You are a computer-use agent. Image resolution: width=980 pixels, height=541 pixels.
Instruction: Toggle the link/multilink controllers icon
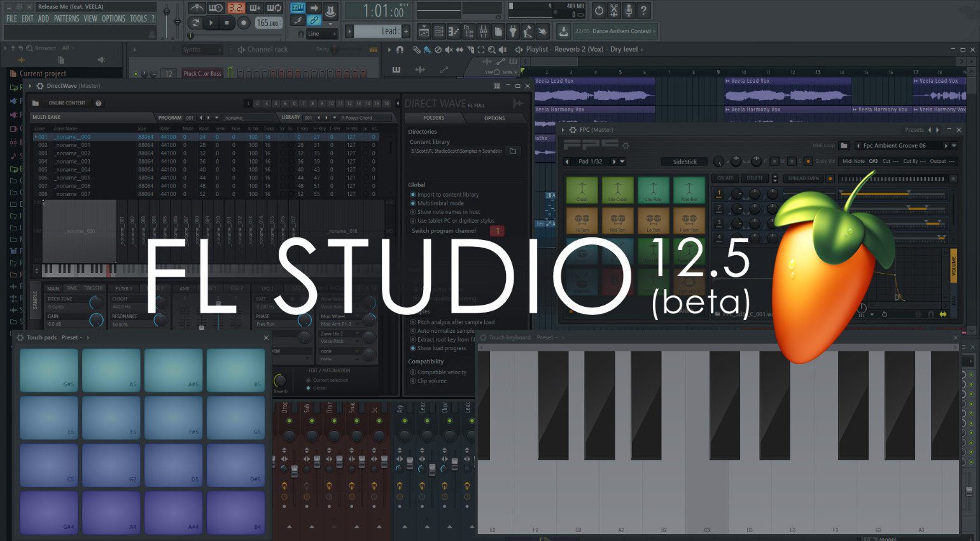point(314,21)
